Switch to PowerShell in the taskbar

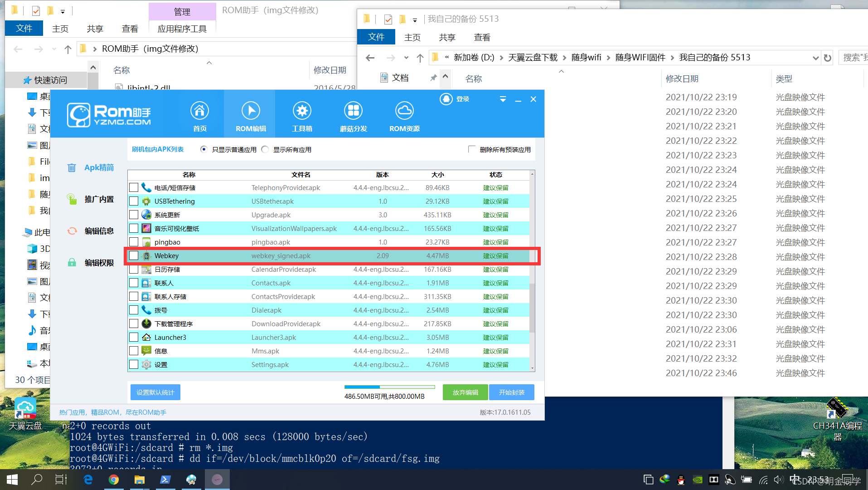click(165, 480)
